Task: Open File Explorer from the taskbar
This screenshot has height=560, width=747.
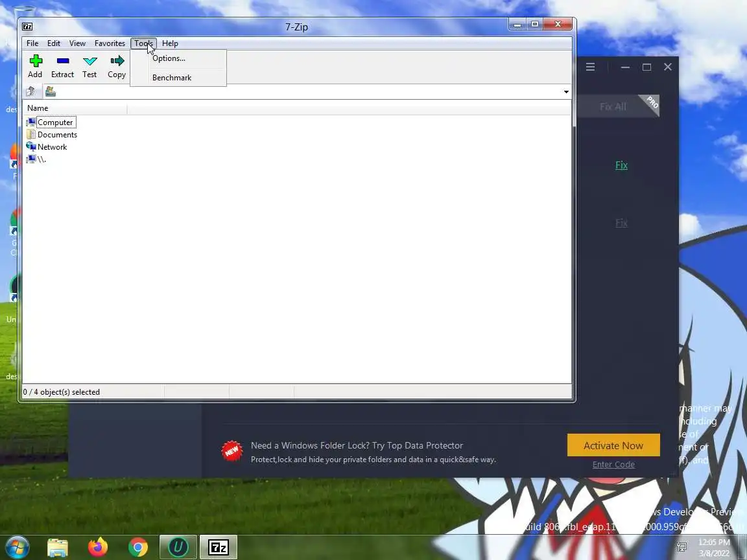Action: click(58, 548)
